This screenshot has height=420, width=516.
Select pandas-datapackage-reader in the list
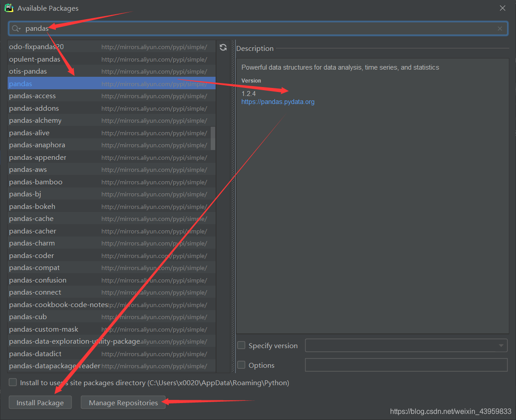112,366
